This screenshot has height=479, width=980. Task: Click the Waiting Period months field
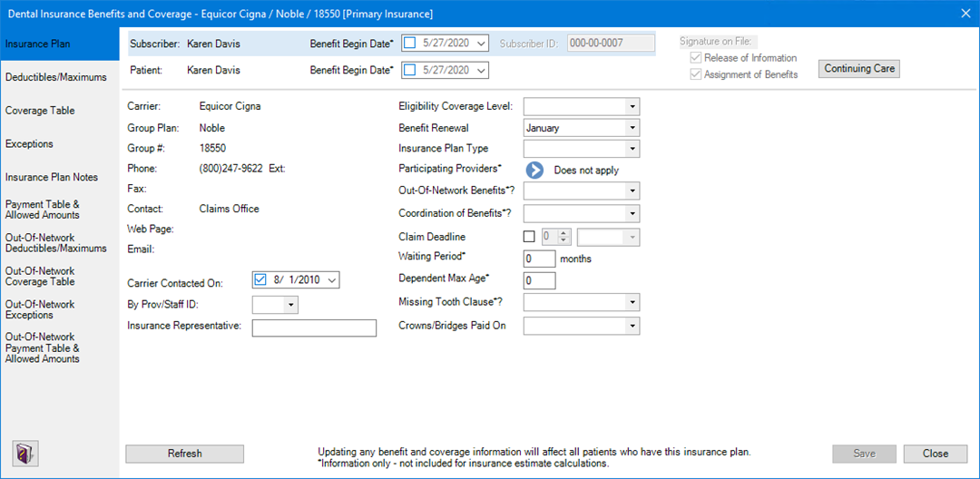tap(539, 259)
